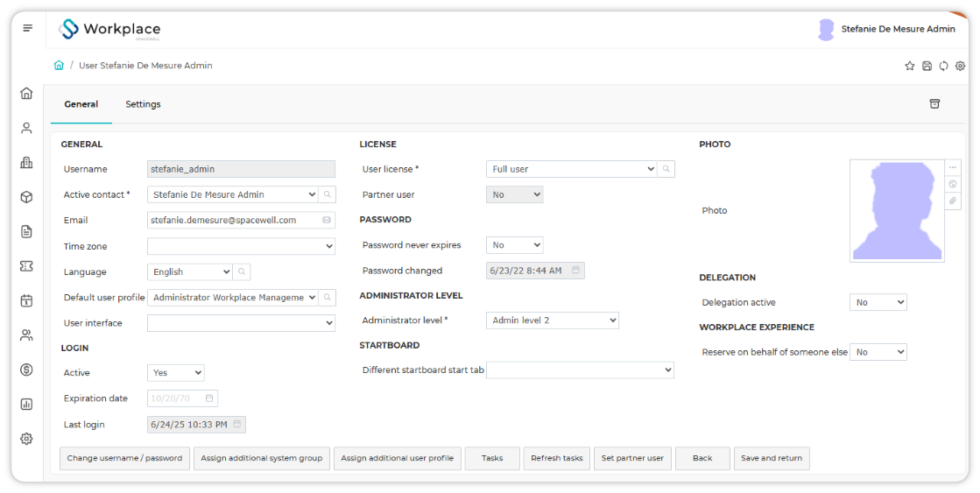This screenshot has width=980, height=493.
Task: Click the envelope icon in Email field
Action: 327,220
